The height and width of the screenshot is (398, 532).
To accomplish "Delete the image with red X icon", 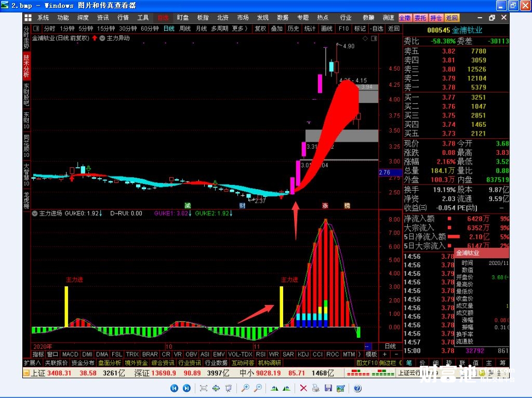I will pyautogui.click(x=303, y=388).
